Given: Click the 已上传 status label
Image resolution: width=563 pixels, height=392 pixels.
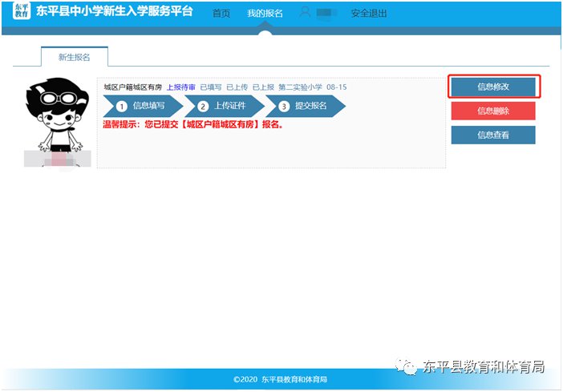Looking at the screenshot, I should point(237,87).
